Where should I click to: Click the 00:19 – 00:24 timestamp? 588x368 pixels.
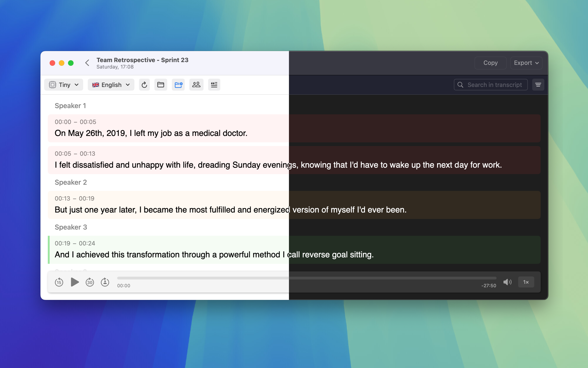tap(75, 243)
